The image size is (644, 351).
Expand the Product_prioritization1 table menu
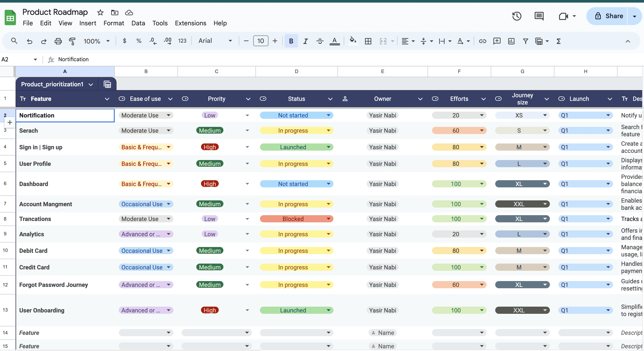(91, 84)
